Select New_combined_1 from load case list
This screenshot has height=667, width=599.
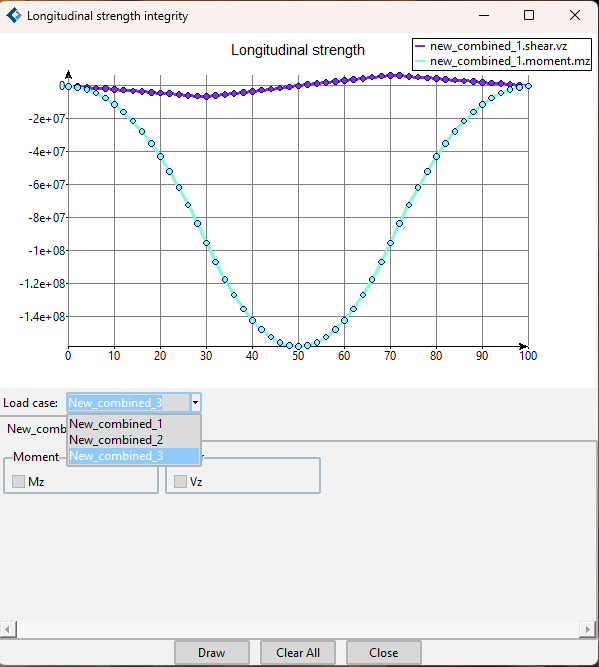click(134, 424)
